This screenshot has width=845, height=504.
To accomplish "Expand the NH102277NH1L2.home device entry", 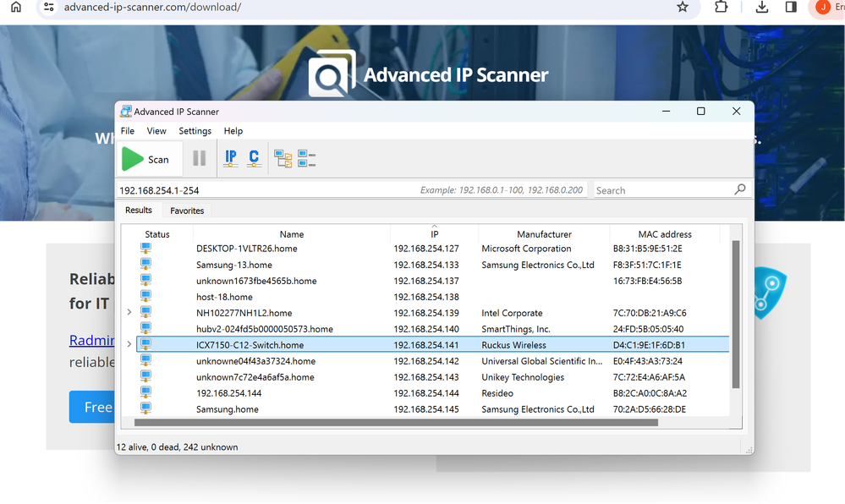I will [x=128, y=313].
